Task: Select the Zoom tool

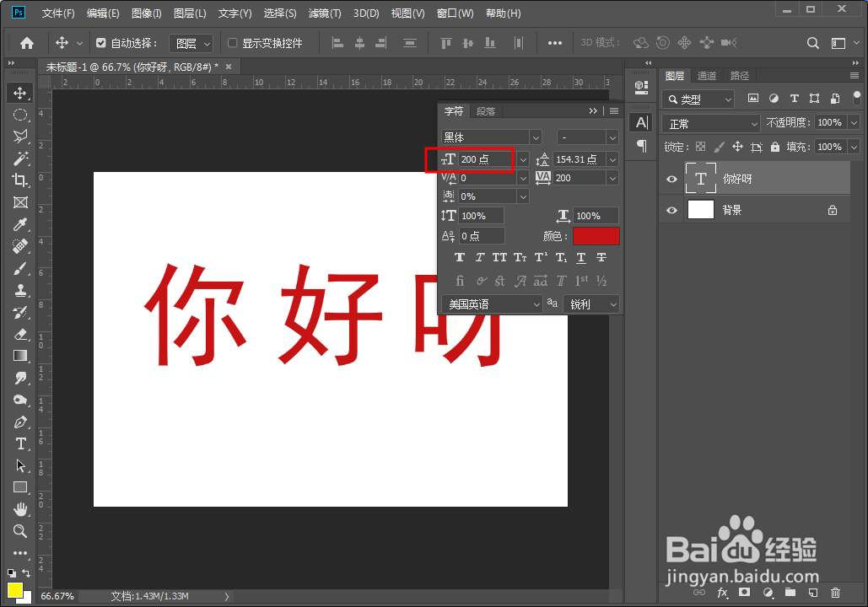Action: (20, 531)
